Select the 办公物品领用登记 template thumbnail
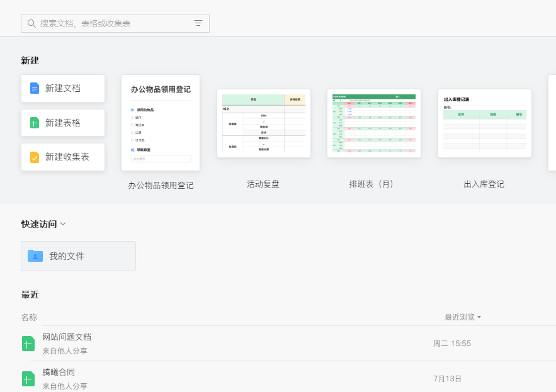 (160, 123)
